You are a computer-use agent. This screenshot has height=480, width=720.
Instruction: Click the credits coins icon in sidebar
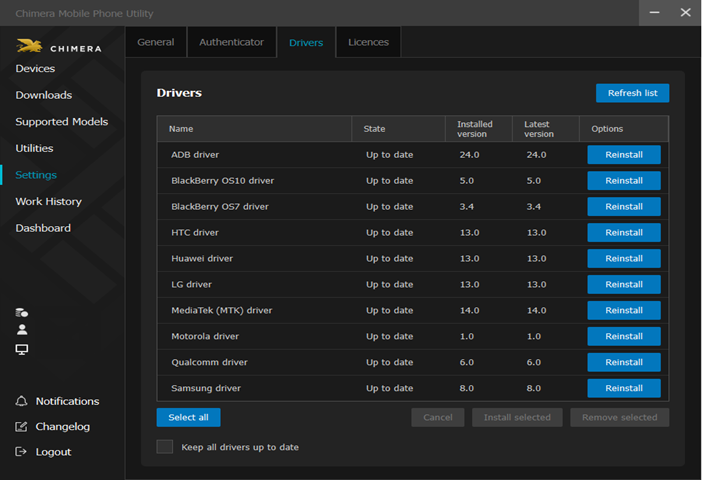click(22, 312)
